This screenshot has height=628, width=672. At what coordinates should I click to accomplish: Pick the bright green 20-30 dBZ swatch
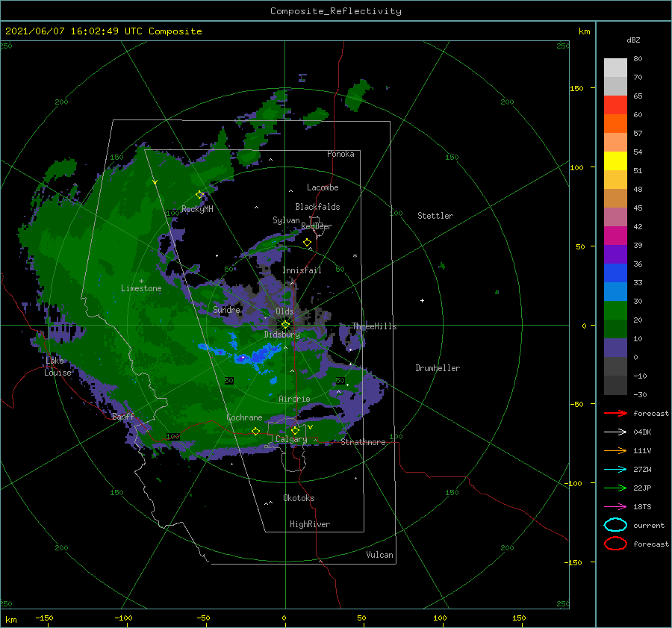click(x=615, y=310)
